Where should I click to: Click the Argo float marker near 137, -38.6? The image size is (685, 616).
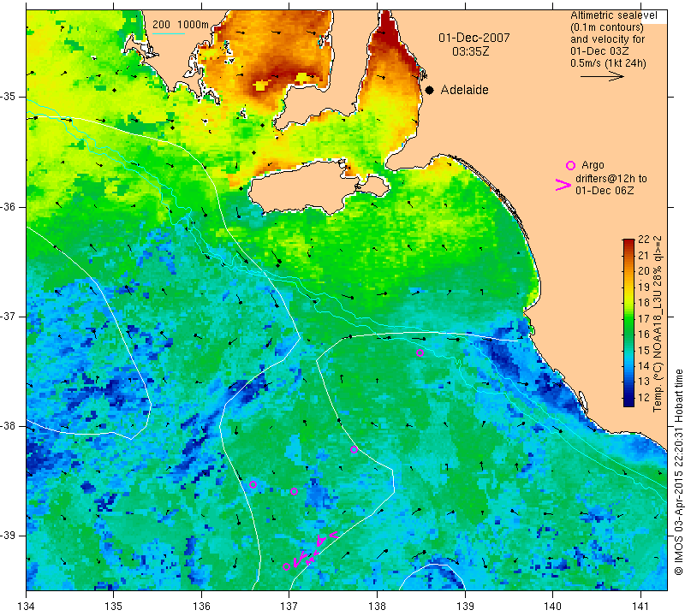coord(294,492)
